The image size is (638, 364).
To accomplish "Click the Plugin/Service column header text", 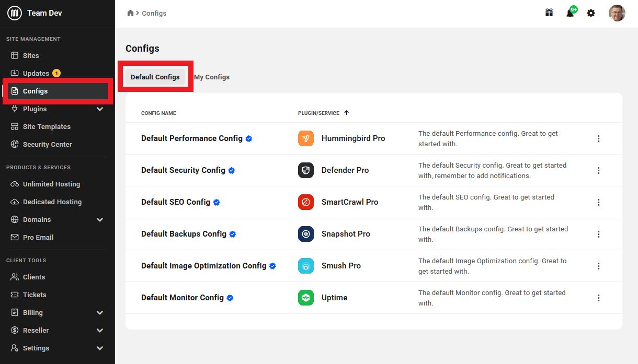I will pos(318,113).
